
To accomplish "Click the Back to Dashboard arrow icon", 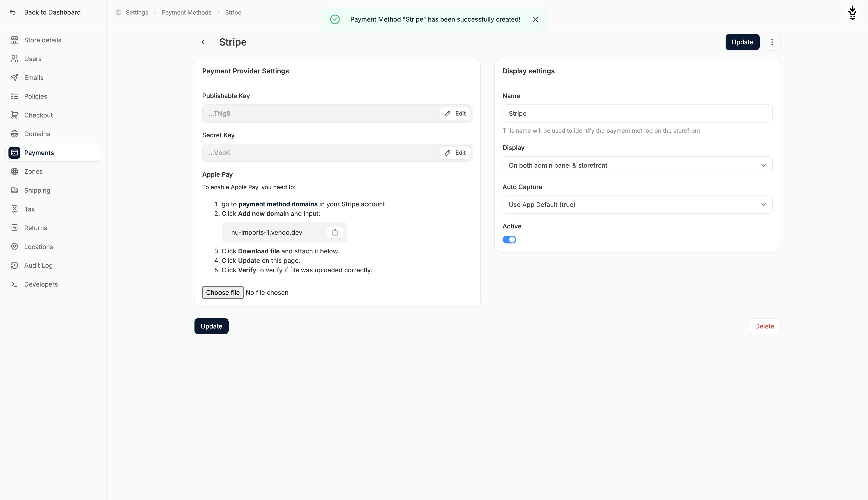I will pyautogui.click(x=13, y=12).
